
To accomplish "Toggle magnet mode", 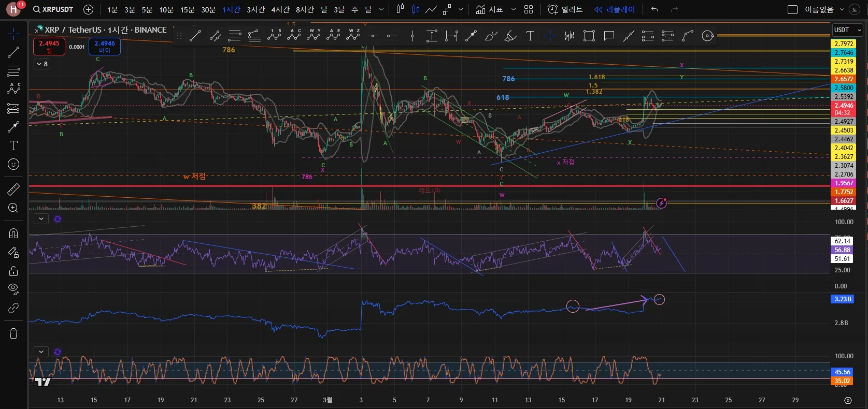I will (13, 233).
